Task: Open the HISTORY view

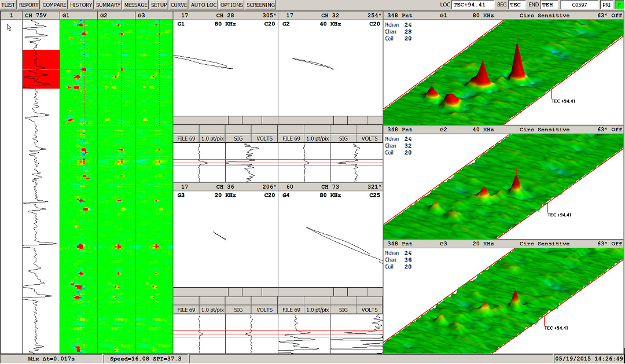Action: pos(81,5)
